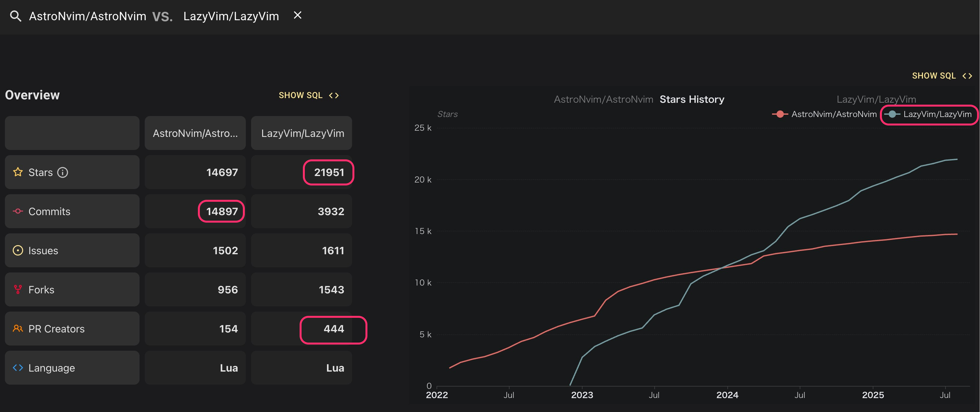Viewport: 980px width, 412px height.
Task: Click the Forks branch icon
Action: [18, 289]
